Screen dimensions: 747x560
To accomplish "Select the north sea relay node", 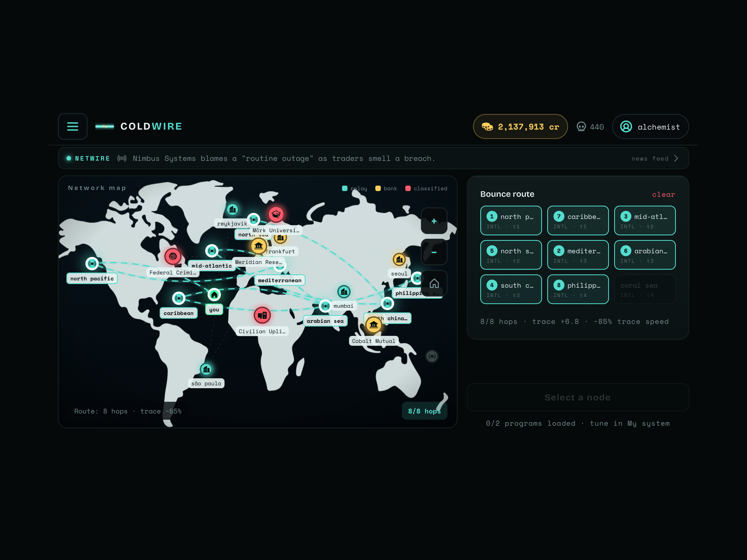I will tap(254, 219).
